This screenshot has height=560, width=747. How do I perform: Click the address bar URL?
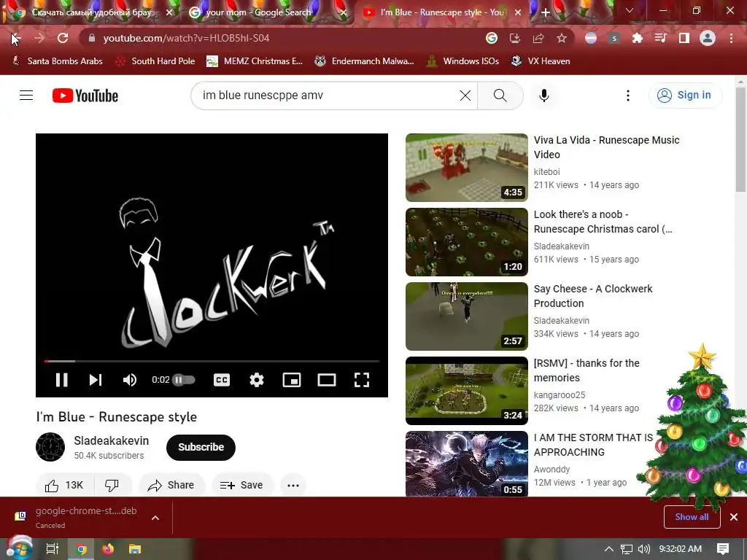click(x=186, y=38)
